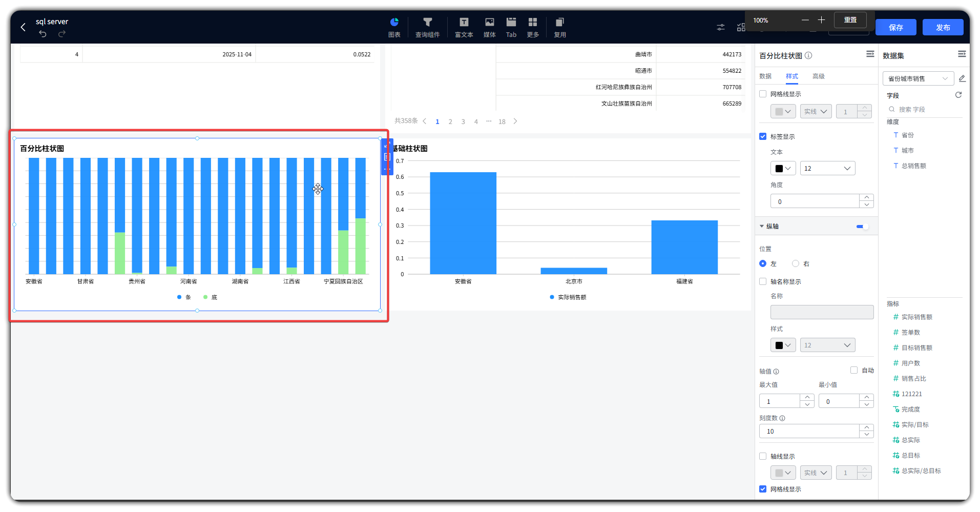Switch to the 数据 tab
980x512 pixels.
coord(765,76)
